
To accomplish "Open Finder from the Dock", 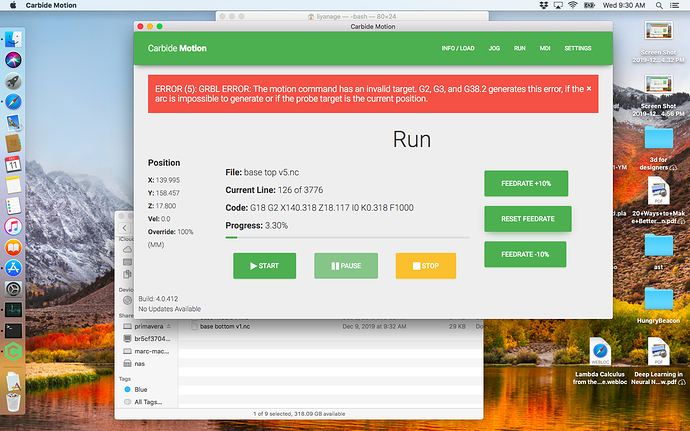I will coord(13,39).
